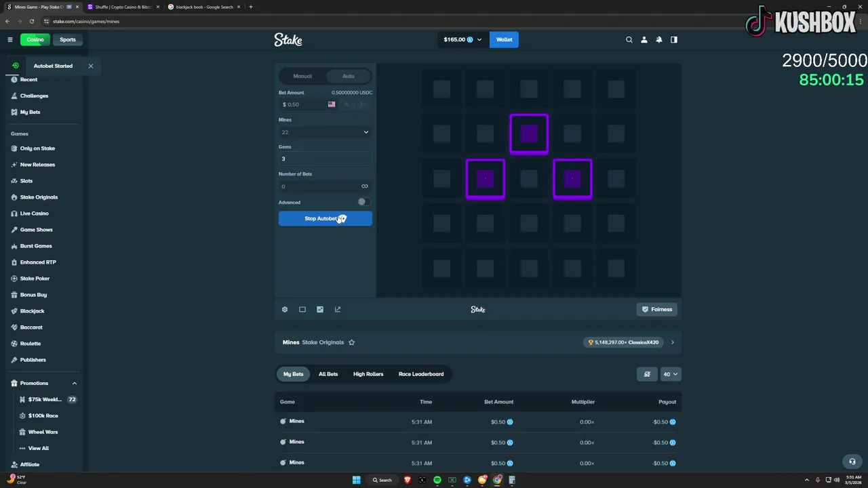Open Game Shows category

(36, 230)
